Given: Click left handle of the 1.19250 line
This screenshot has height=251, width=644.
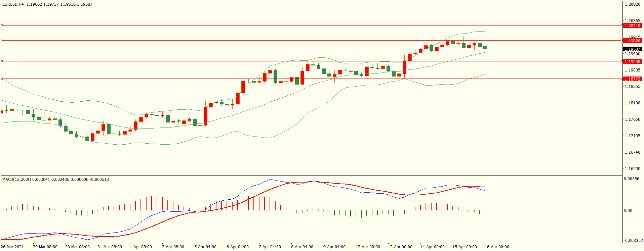Looking at the screenshot, I should pyautogui.click(x=2, y=61).
